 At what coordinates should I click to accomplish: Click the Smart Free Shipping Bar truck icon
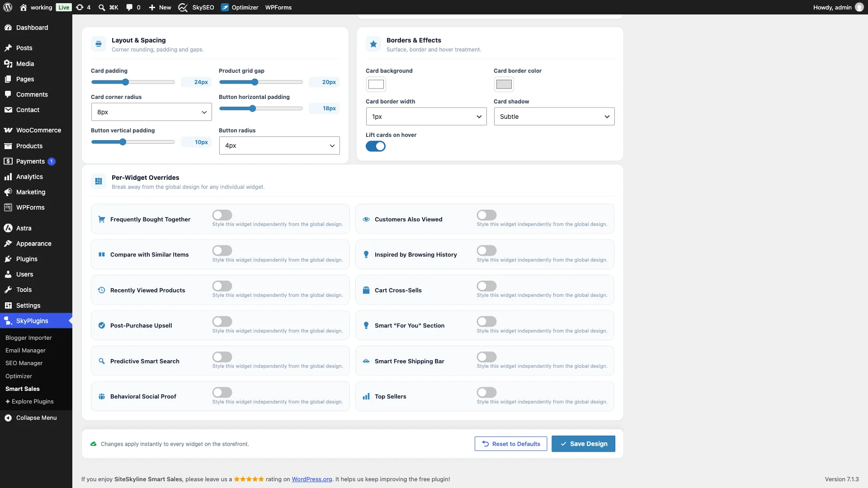click(x=366, y=361)
